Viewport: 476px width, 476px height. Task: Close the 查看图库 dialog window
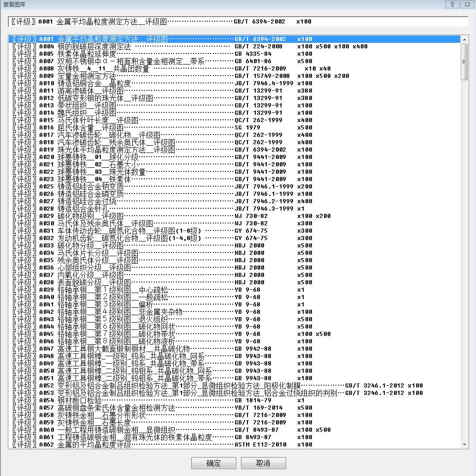point(467,4)
